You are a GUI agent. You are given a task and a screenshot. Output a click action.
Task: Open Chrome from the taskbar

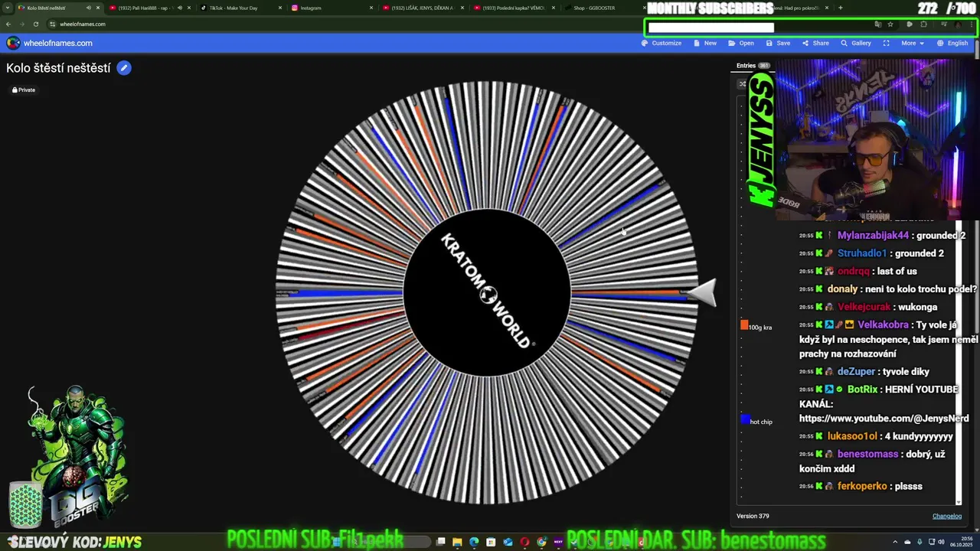click(x=541, y=542)
